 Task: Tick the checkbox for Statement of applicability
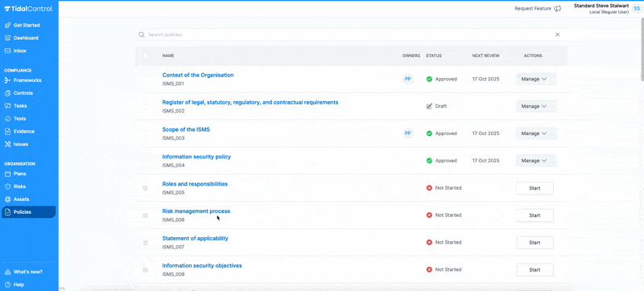(x=146, y=243)
